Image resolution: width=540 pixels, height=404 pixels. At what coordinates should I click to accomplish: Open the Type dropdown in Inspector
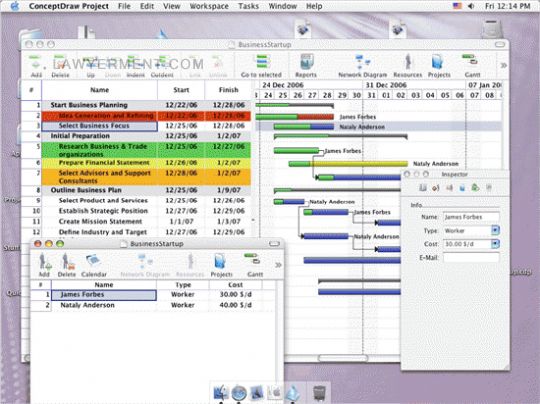pos(495,230)
